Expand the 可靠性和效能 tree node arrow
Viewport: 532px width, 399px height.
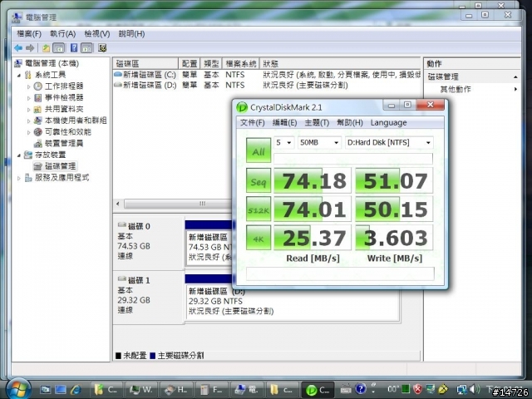(x=29, y=132)
